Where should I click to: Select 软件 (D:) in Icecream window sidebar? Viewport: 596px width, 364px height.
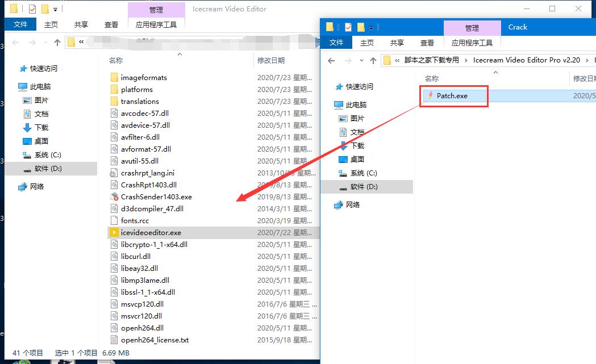48,169
